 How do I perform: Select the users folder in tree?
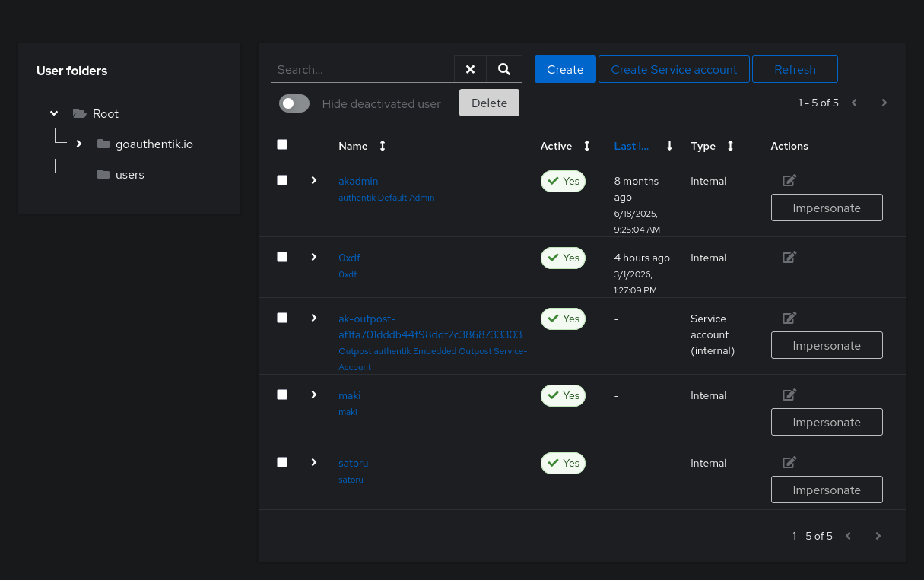tap(129, 174)
